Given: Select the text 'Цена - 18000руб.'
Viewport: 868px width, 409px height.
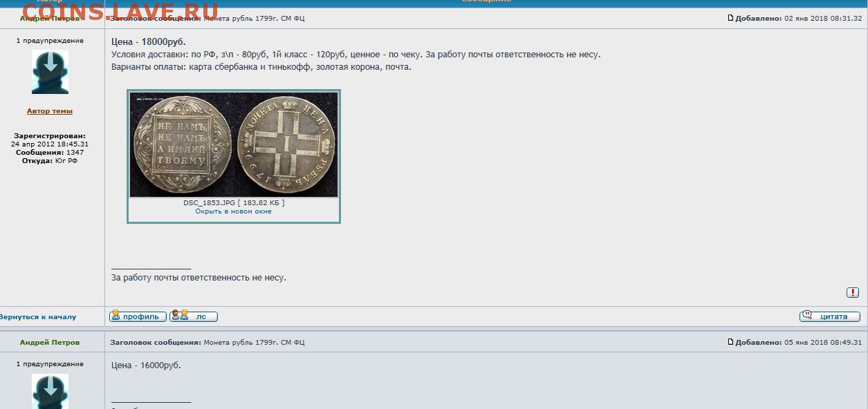Looking at the screenshot, I should [x=149, y=42].
